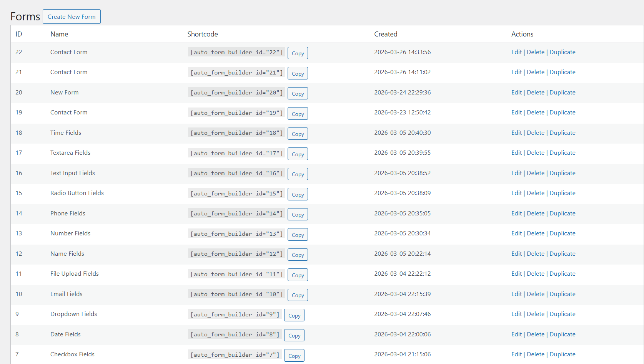Image resolution: width=644 pixels, height=364 pixels.
Task: Delete the Number Fields form
Action: tap(535, 233)
